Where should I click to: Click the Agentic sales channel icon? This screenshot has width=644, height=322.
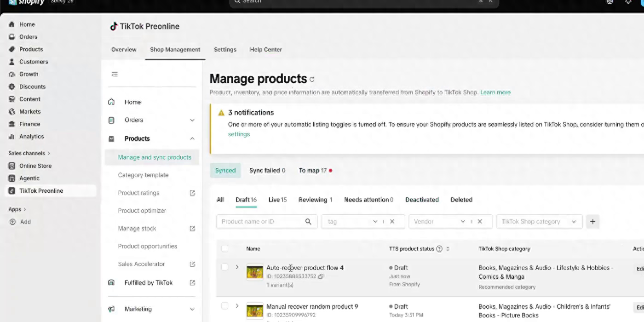tap(12, 178)
